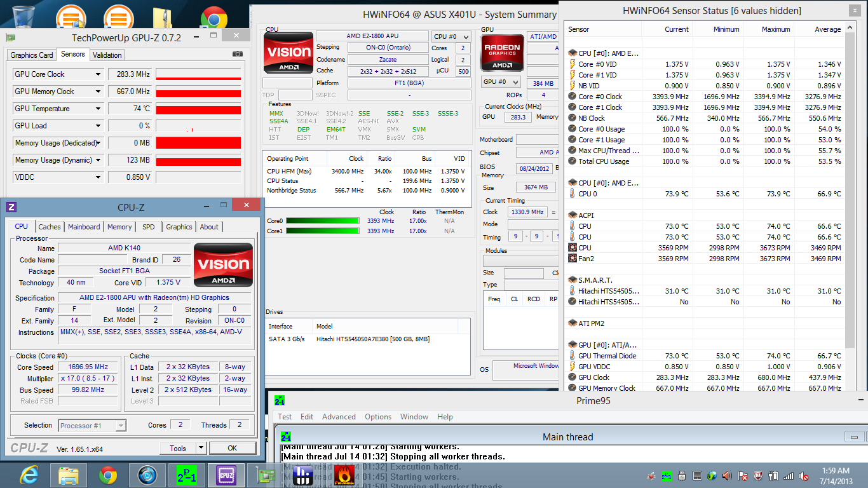Open the Memory tab in CPU-Z
The height and width of the screenshot is (488, 868).
(x=119, y=227)
